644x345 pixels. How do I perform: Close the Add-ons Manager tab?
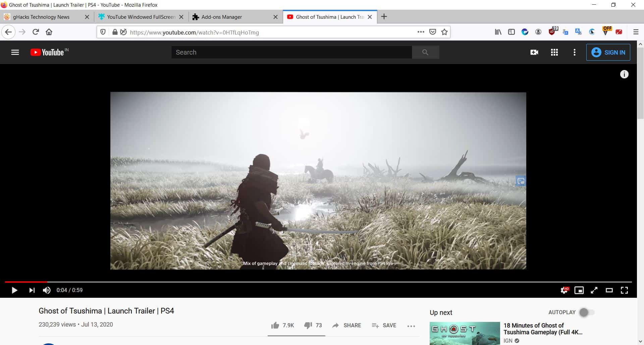pos(275,17)
